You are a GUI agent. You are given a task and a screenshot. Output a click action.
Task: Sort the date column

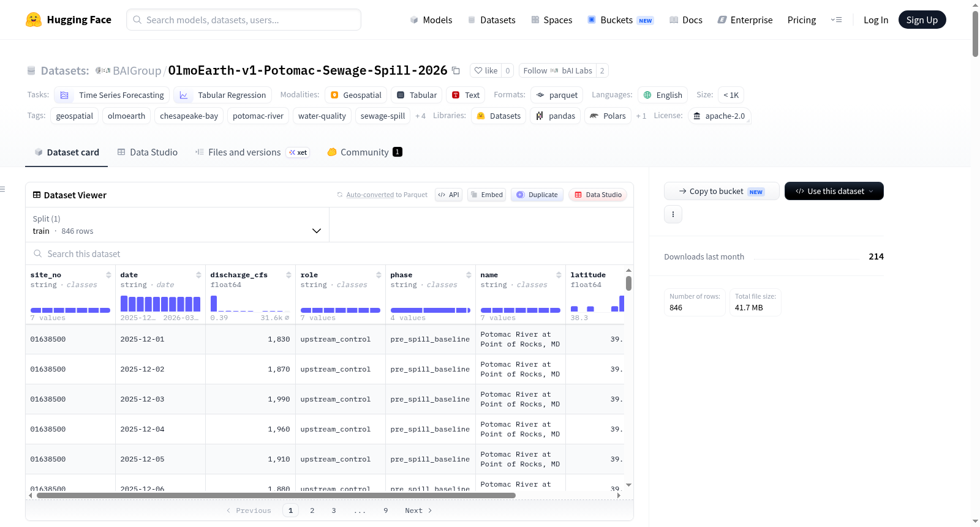point(198,275)
